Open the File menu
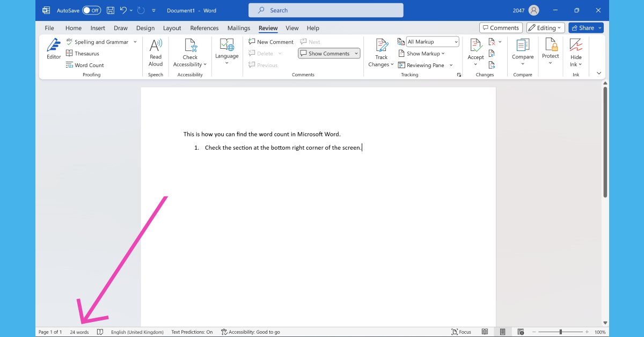This screenshot has width=644, height=337. click(49, 28)
